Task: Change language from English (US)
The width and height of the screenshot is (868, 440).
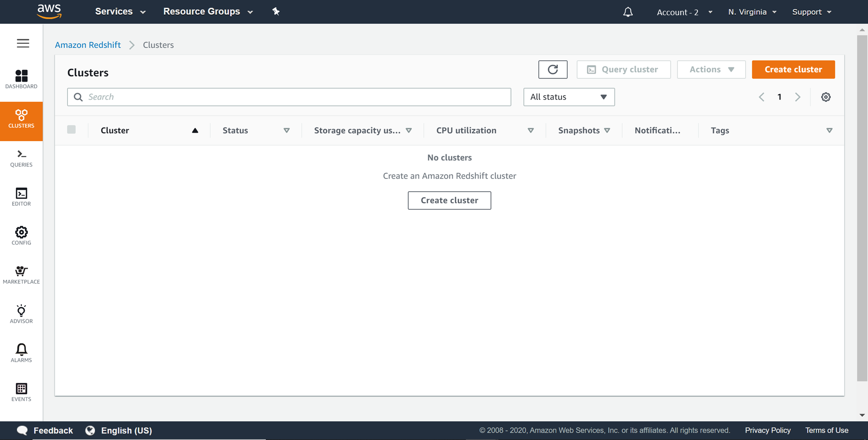Action: (126, 430)
